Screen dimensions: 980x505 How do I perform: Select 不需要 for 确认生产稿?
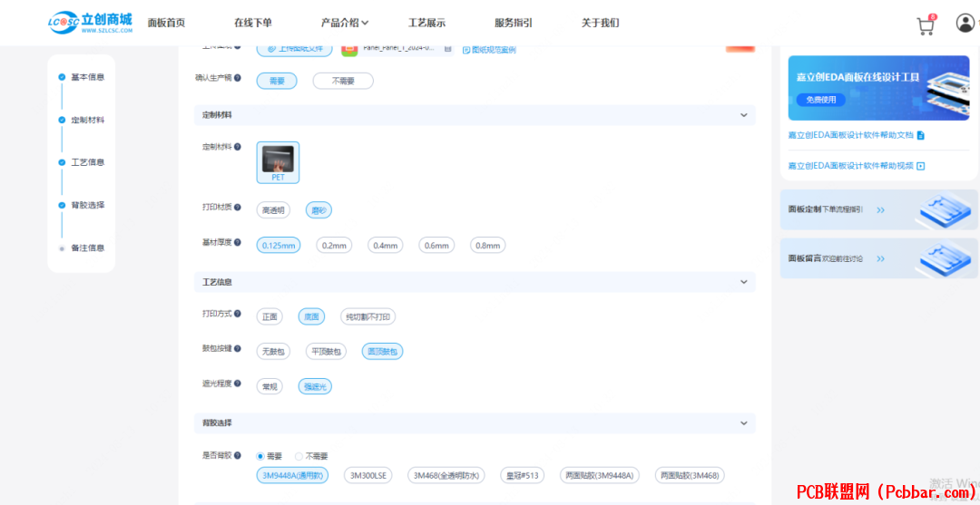pyautogui.click(x=343, y=82)
